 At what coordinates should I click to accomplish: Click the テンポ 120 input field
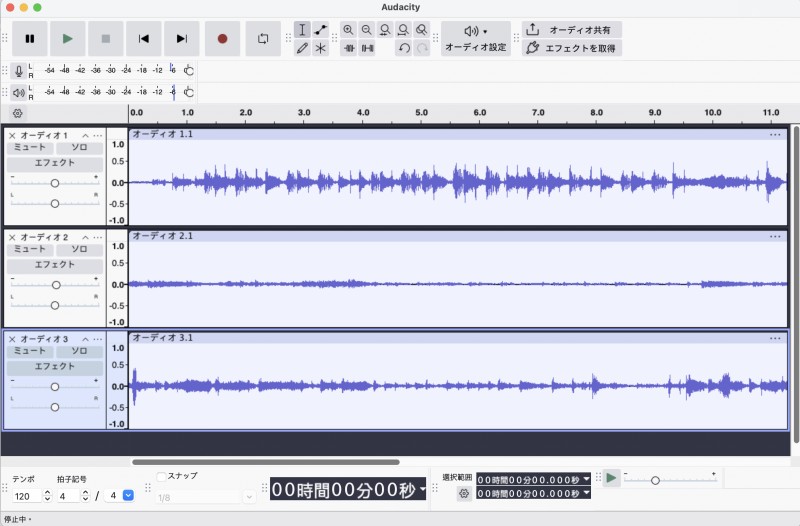(27, 496)
